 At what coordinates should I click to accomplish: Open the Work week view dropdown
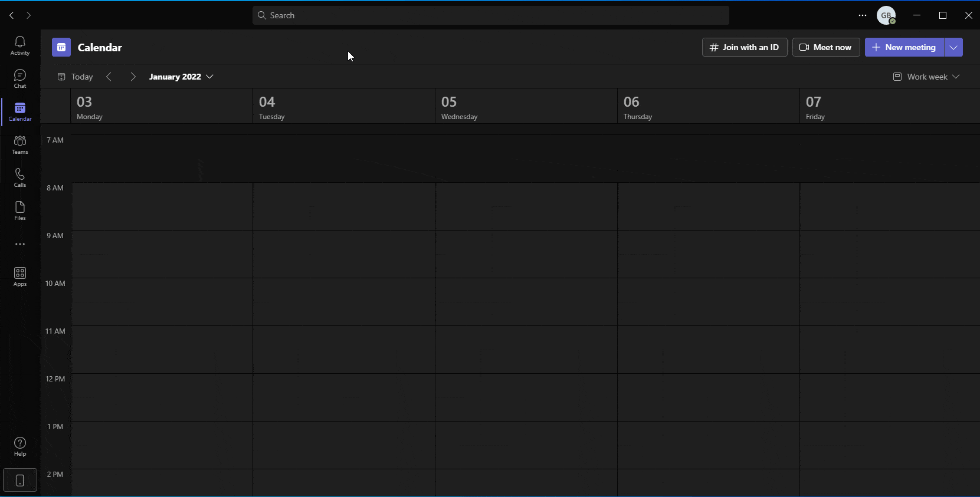[x=926, y=77]
